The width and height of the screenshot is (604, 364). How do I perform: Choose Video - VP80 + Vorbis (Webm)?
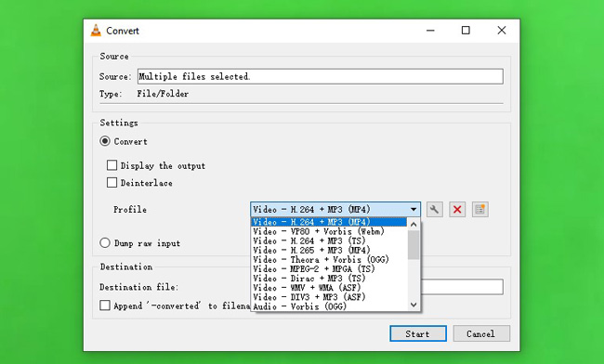(329, 231)
